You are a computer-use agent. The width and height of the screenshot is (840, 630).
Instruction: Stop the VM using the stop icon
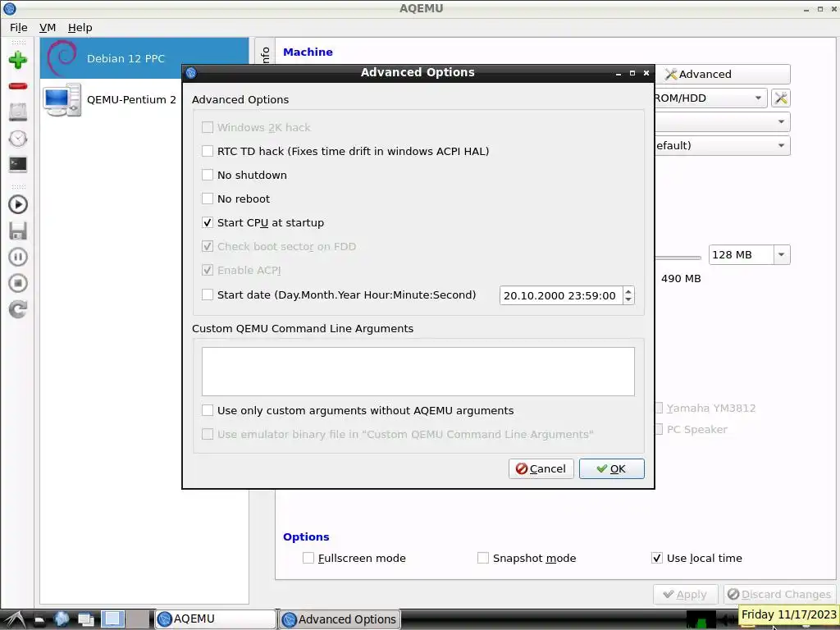pyautogui.click(x=18, y=283)
